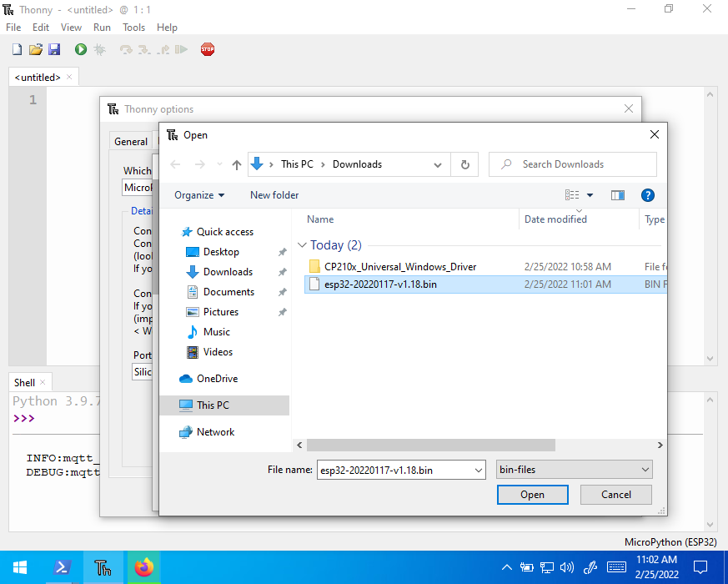Open the action center notification icon
Image resolution: width=728 pixels, height=584 pixels.
[x=700, y=567]
